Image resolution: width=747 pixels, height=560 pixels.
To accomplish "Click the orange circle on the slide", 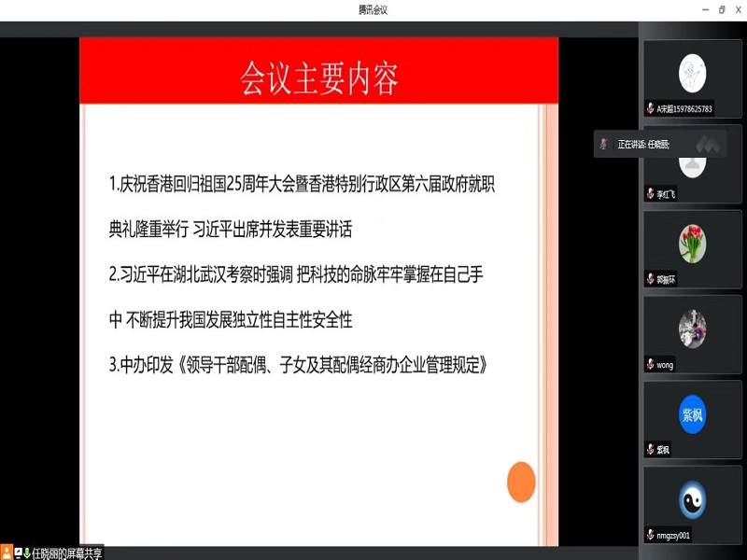I will (521, 482).
